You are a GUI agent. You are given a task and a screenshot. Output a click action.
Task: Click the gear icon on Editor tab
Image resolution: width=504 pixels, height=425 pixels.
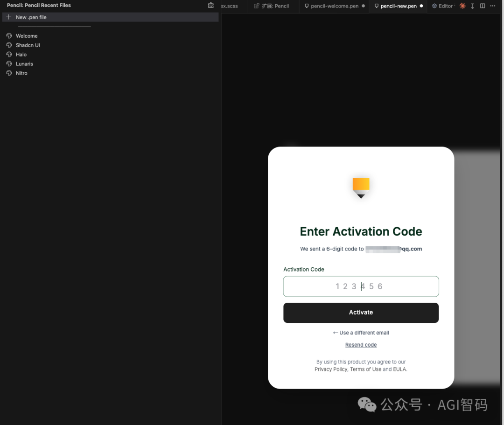point(434,6)
